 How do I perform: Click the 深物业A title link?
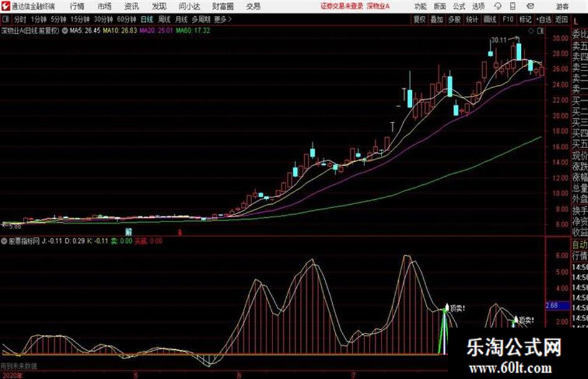[x=378, y=6]
